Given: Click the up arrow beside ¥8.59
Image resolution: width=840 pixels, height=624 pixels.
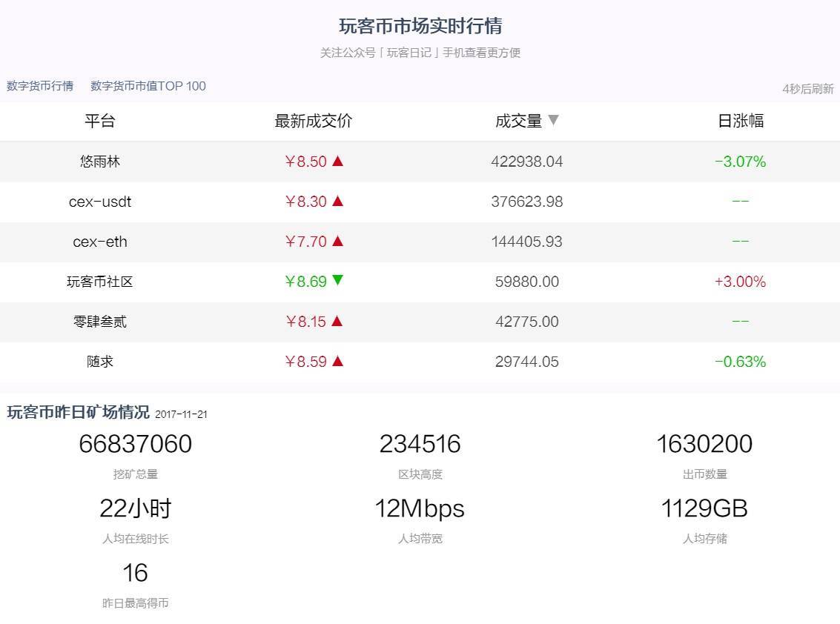Looking at the screenshot, I should [x=337, y=361].
